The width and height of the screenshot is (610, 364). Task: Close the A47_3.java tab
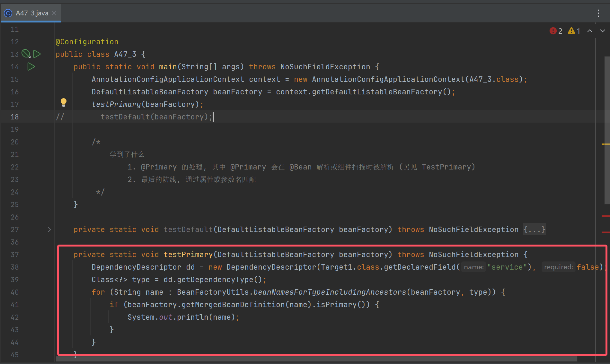tap(54, 13)
